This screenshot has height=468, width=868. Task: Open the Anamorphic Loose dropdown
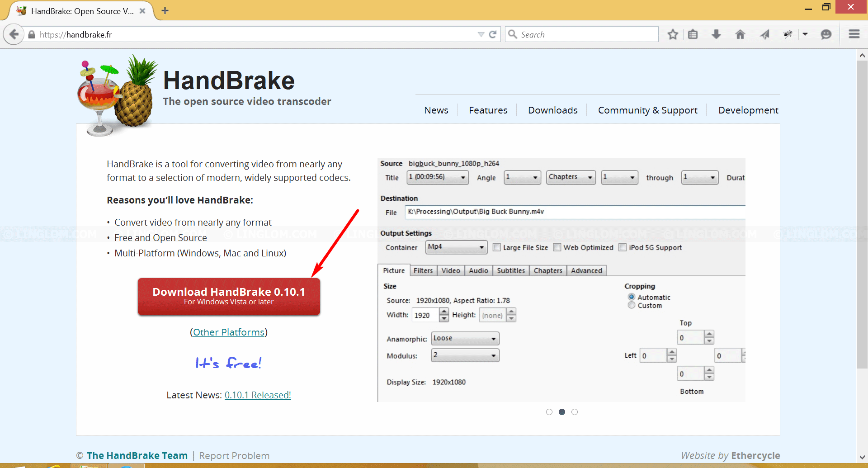click(465, 339)
